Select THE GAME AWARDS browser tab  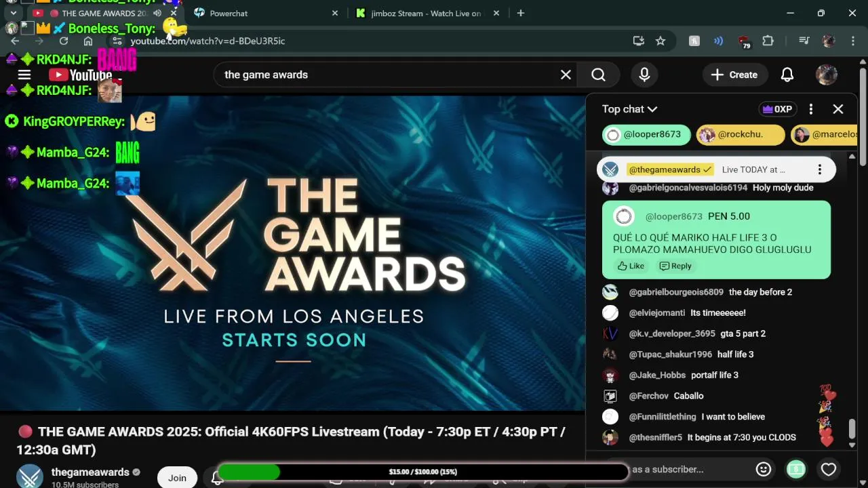(103, 13)
